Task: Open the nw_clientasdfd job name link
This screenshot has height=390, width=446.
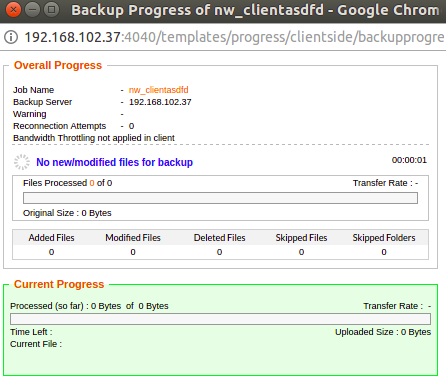Action: click(158, 90)
